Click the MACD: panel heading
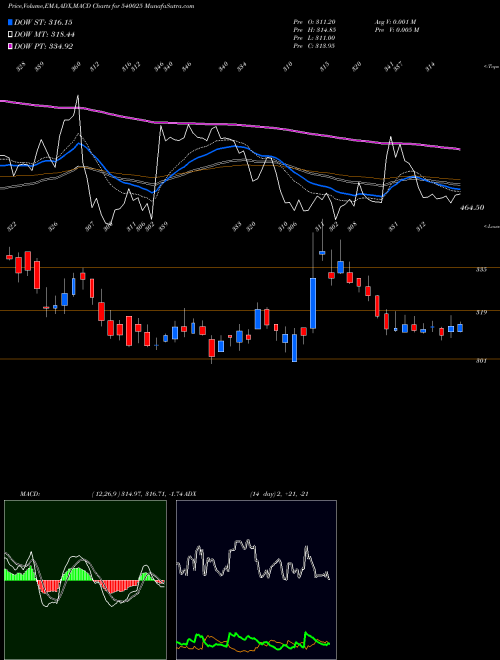This screenshot has width=500, height=660. click(x=29, y=494)
